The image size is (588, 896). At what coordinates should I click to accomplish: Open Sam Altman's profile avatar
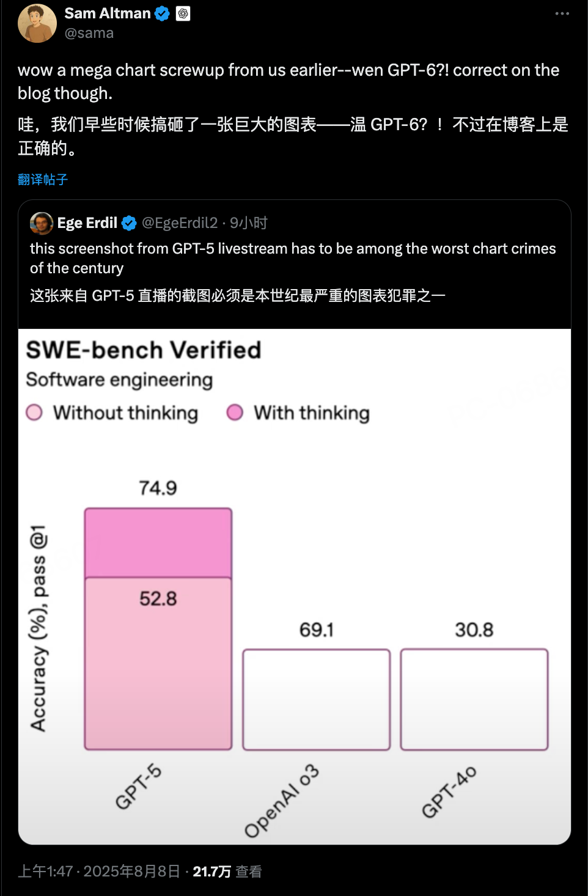[37, 23]
